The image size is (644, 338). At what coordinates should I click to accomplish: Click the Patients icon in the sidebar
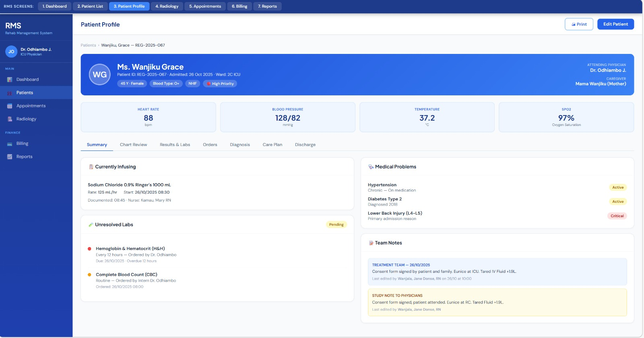click(10, 93)
